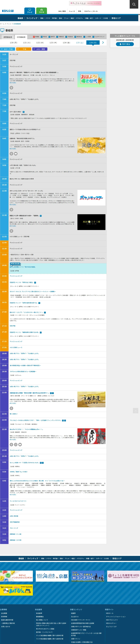This screenshot has width=140, height=644.
Task: Expand 続きを読む for ポケットモンスター
Action: tap(13, 204)
